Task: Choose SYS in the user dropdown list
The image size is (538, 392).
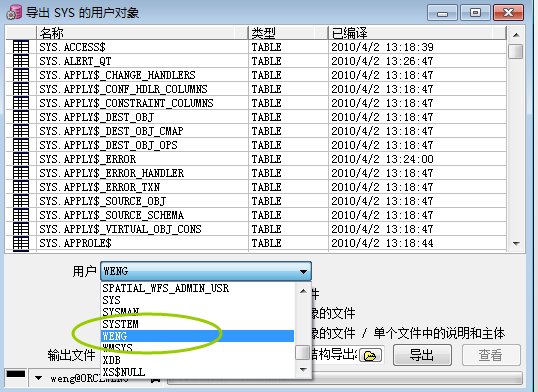Action: pos(112,300)
